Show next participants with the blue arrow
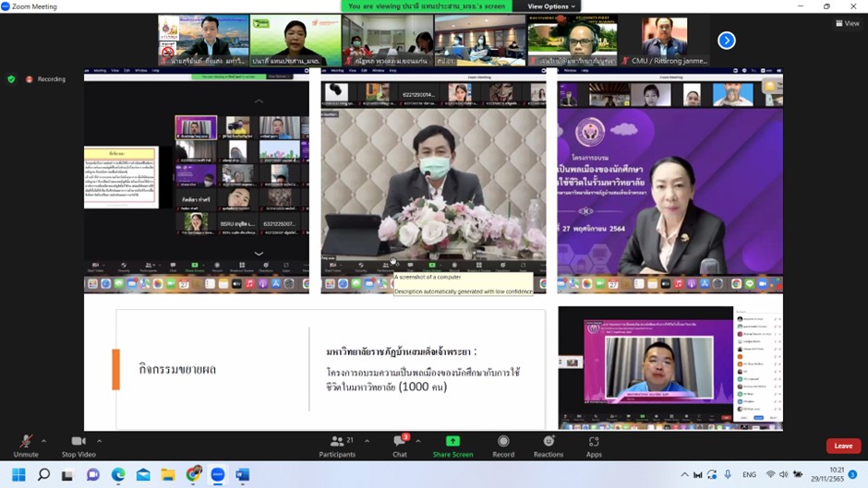 click(x=727, y=41)
